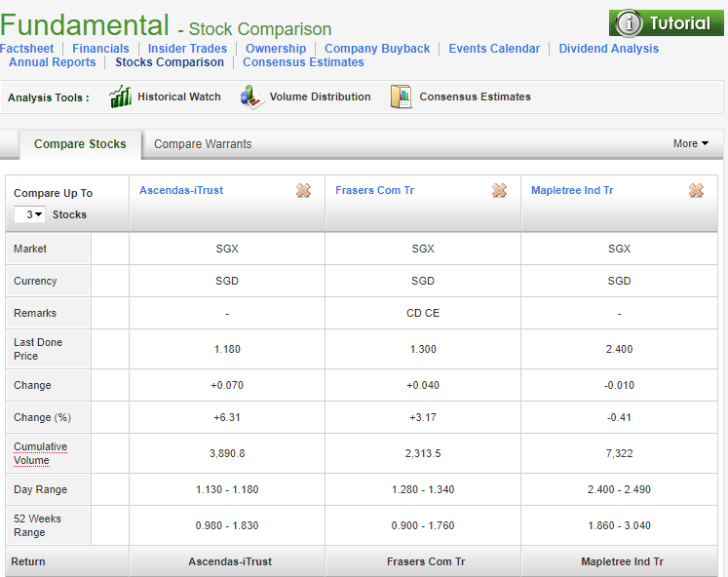Open Consensus Estimates analysis tool label
This screenshot has height=577, width=728.
pos(475,96)
